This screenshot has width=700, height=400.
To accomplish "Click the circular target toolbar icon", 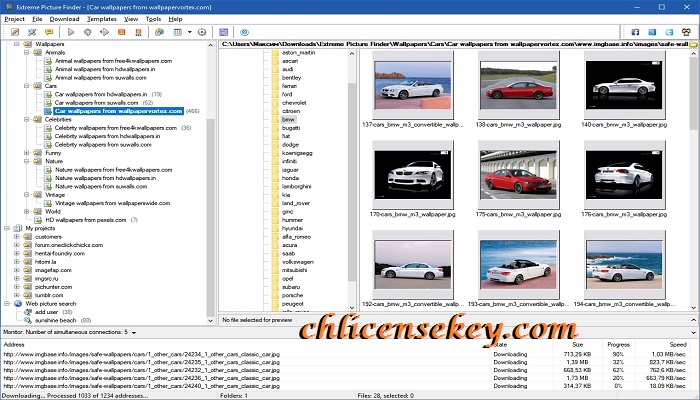I will pos(202,32).
